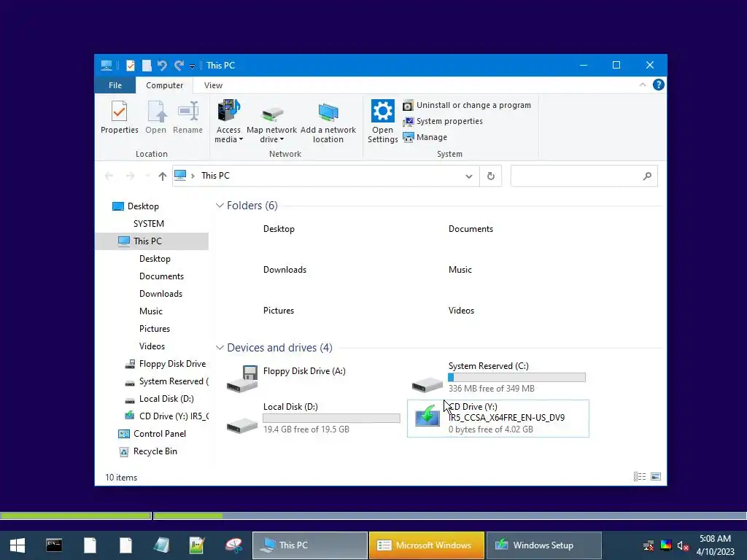This screenshot has height=560, width=747.
Task: Open the address bar history dropdown
Action: [x=469, y=176]
